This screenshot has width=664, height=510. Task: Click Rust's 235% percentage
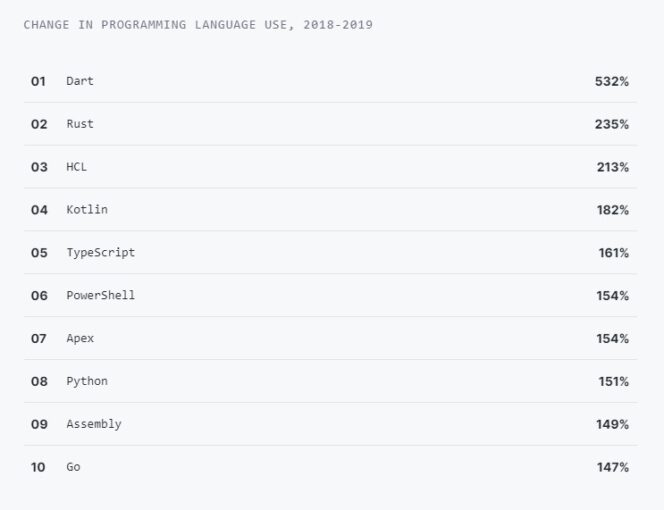611,124
